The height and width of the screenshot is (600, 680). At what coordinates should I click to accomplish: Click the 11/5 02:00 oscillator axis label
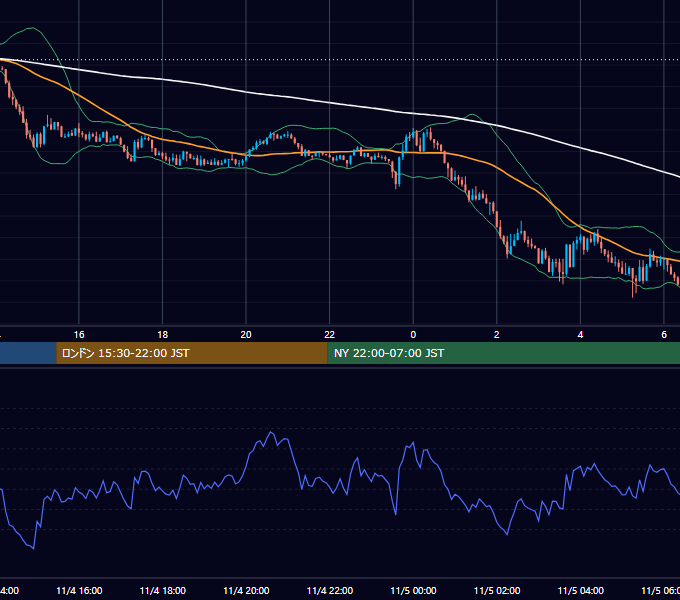pos(497,590)
